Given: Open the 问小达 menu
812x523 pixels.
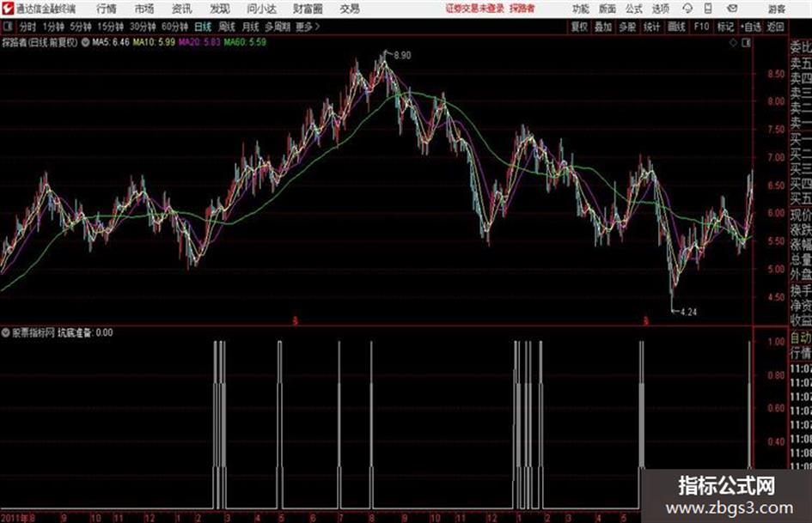Looking at the screenshot, I should point(261,9).
